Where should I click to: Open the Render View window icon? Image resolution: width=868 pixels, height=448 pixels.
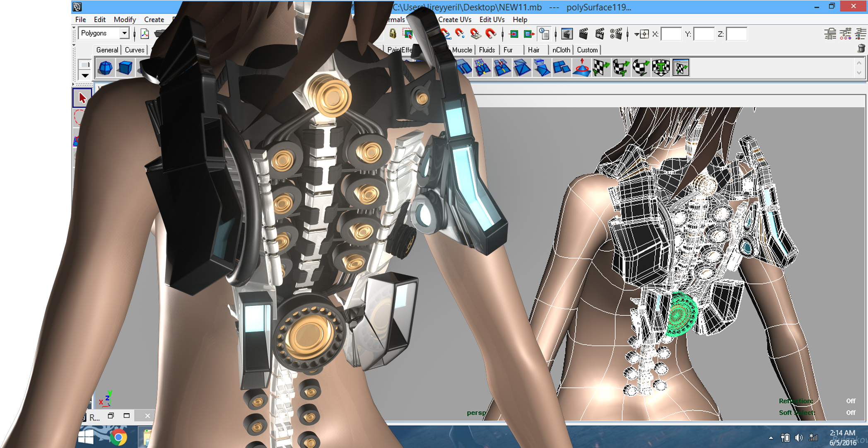567,34
